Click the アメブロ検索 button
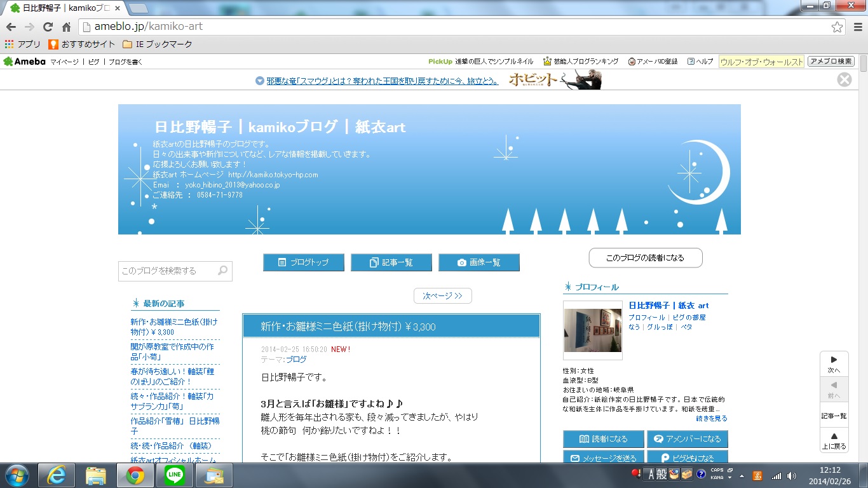The width and height of the screenshot is (868, 488). click(831, 62)
